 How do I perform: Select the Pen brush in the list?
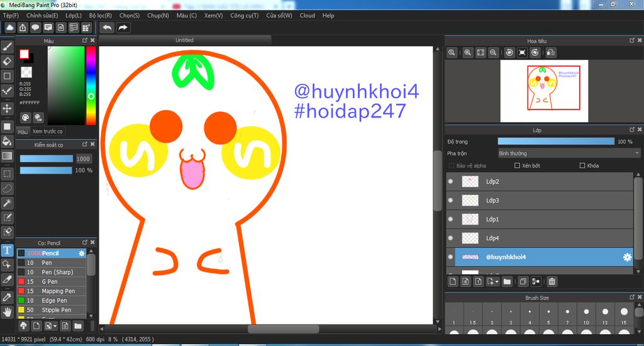coord(52,263)
